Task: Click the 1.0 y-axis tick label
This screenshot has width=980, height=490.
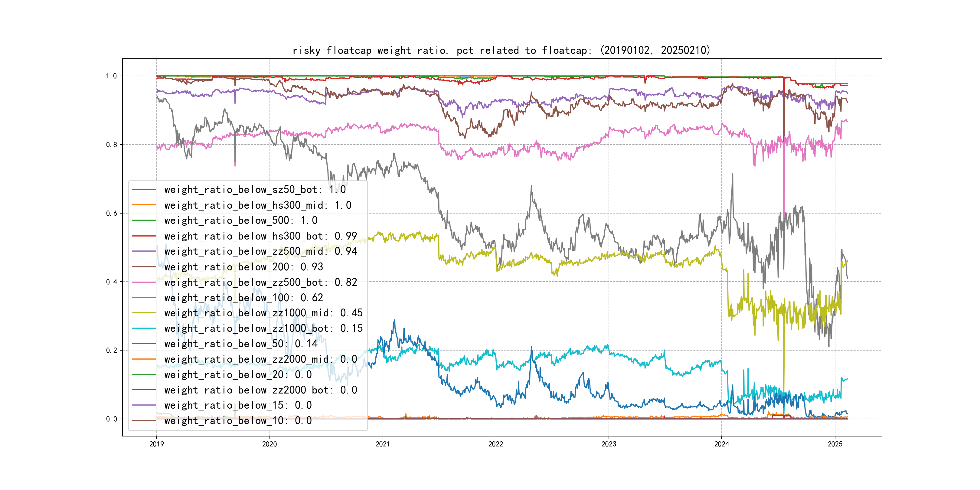Action: tap(112, 76)
